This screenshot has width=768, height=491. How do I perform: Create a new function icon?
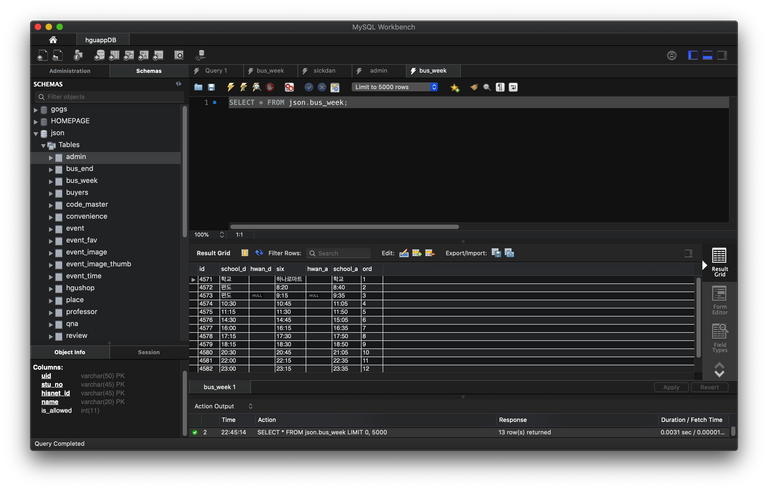pos(158,55)
